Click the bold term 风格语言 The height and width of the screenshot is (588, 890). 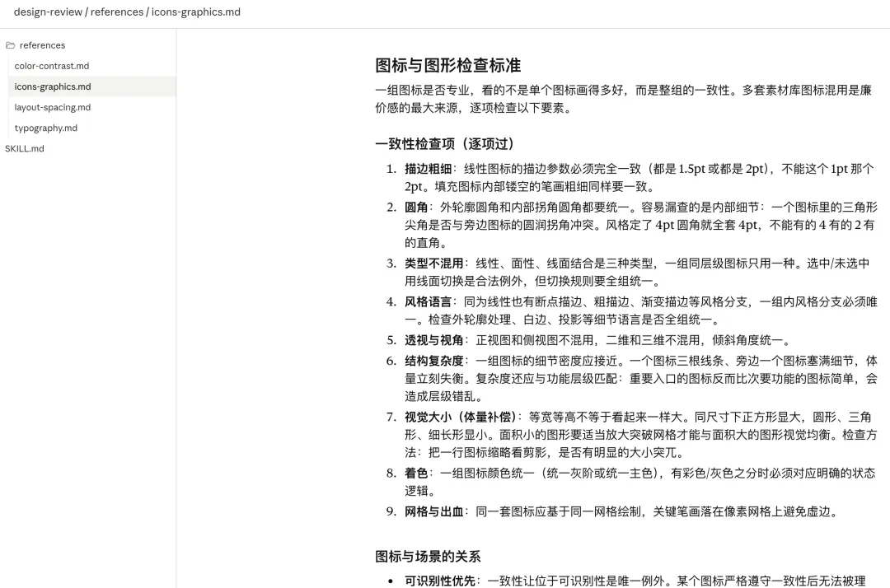(428, 302)
